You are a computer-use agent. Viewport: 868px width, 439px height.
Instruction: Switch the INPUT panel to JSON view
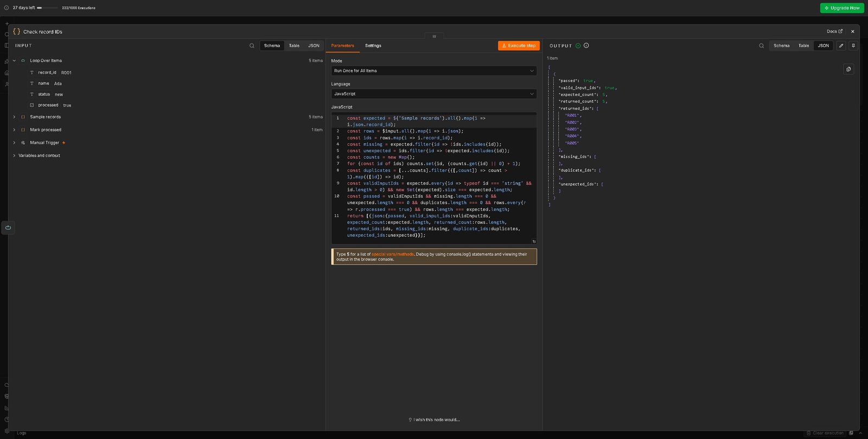click(x=314, y=46)
